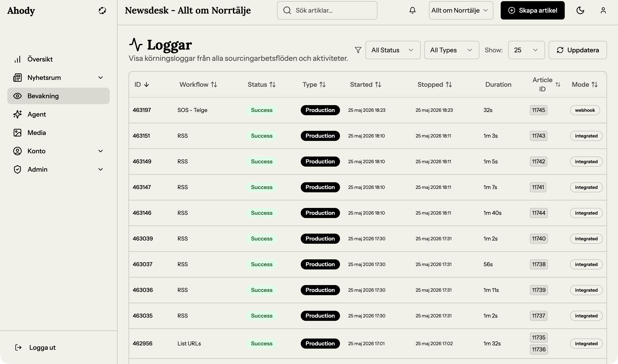
Task: Click log row ID 463149
Action: tap(142, 162)
